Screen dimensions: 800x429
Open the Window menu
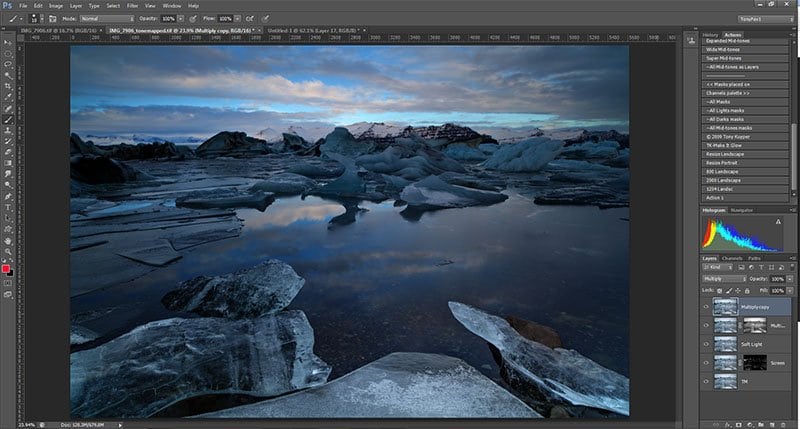(x=171, y=6)
